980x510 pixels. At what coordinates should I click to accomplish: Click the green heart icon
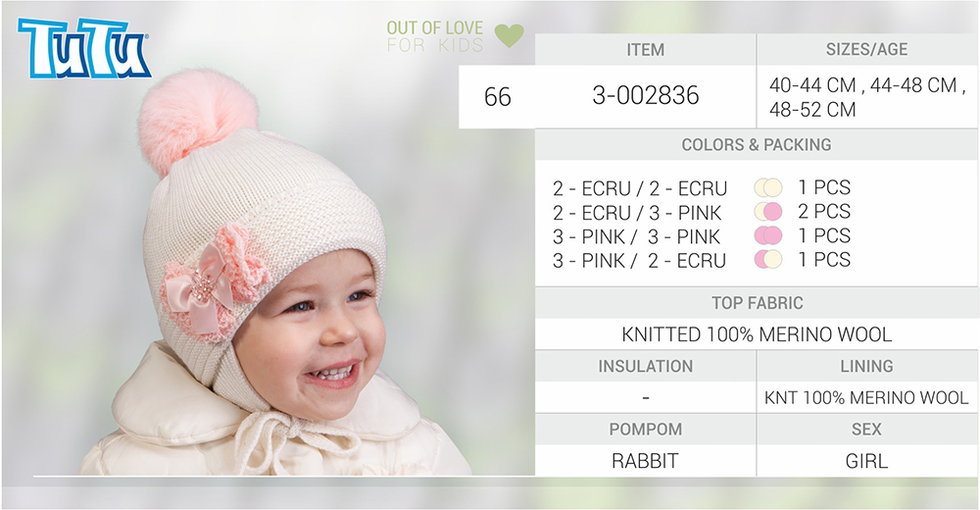509,35
